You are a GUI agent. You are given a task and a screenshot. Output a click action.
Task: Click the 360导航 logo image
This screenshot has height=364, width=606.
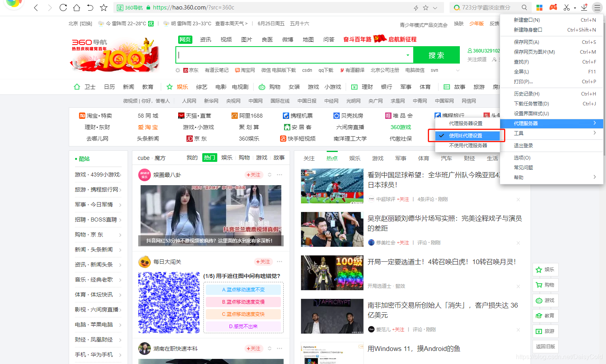(x=115, y=55)
